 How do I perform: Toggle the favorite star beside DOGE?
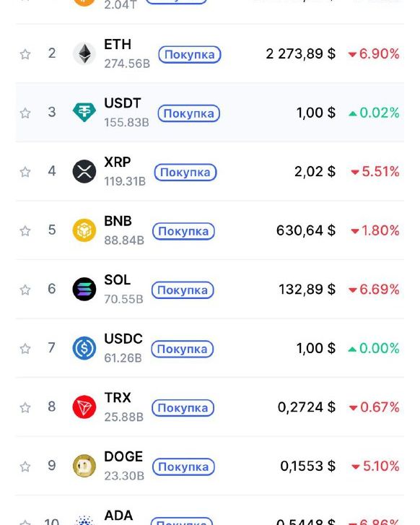[25, 467]
